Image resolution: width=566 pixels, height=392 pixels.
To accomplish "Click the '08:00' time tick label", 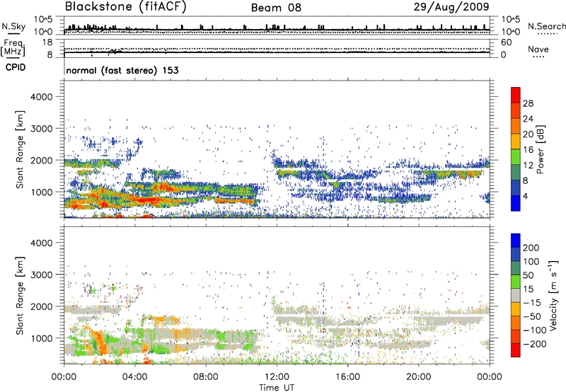I will pos(206,377).
